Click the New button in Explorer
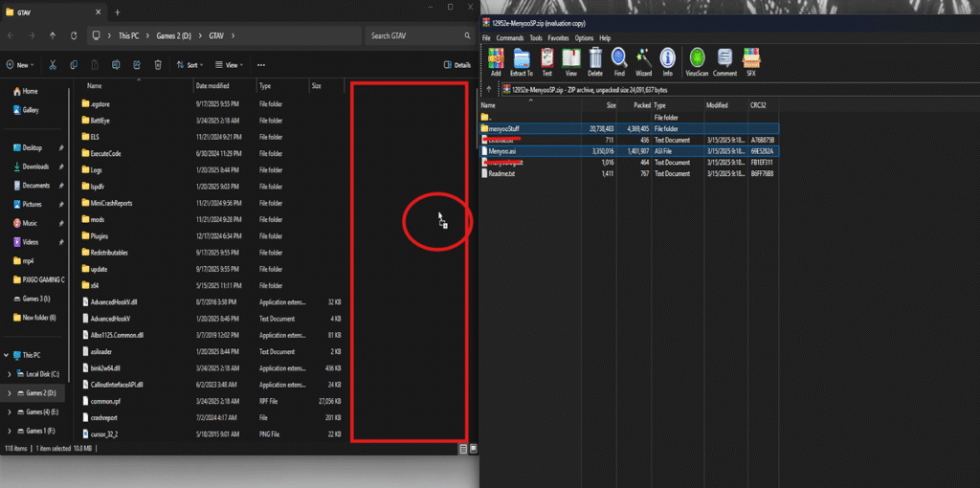This screenshot has height=488, width=980. 19,65
